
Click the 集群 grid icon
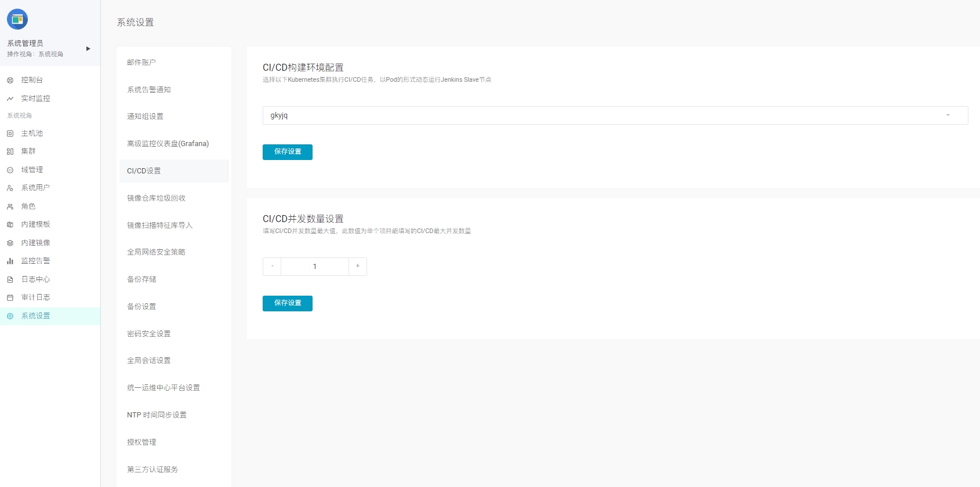(10, 151)
